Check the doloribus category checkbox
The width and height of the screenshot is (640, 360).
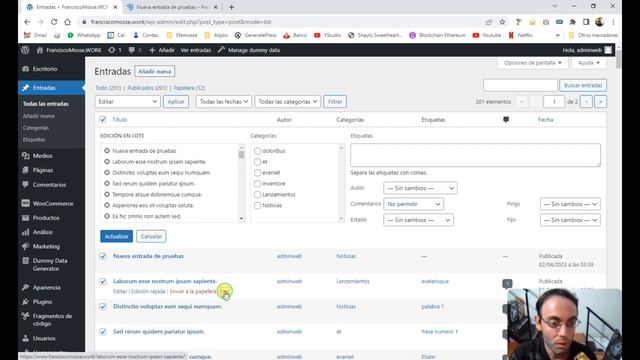pos(258,151)
